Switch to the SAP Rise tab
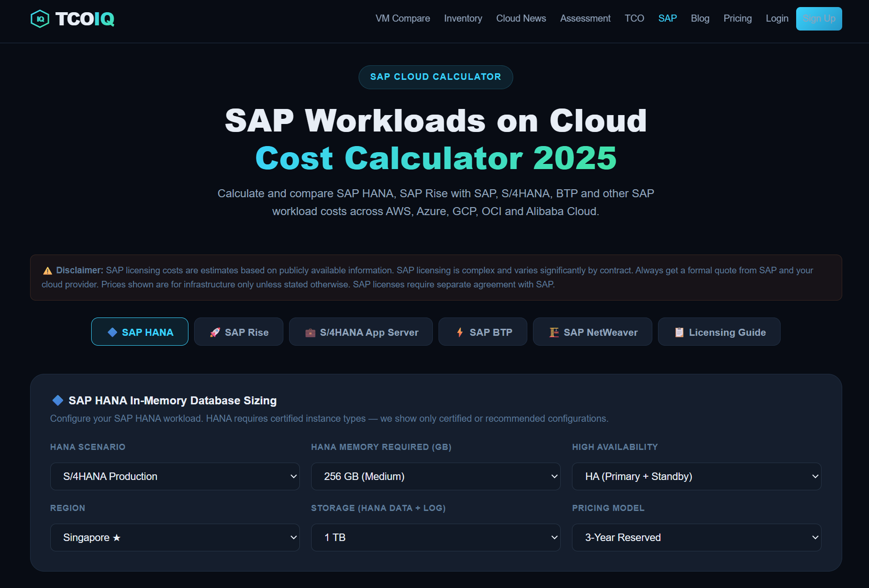 238,332
